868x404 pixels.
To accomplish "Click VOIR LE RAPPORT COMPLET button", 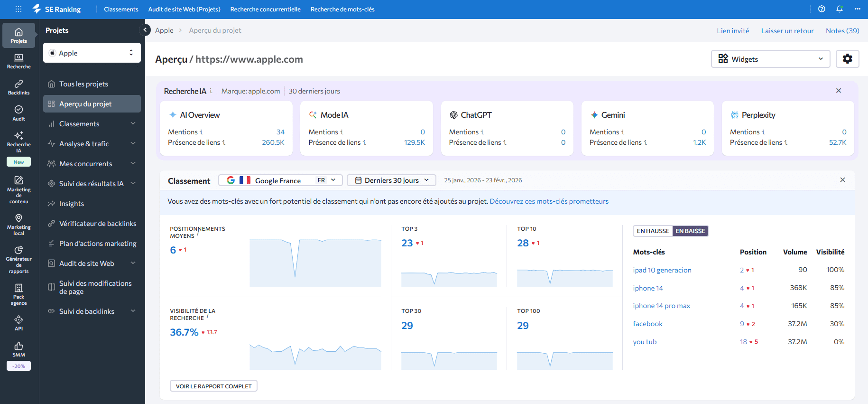I will (x=213, y=386).
